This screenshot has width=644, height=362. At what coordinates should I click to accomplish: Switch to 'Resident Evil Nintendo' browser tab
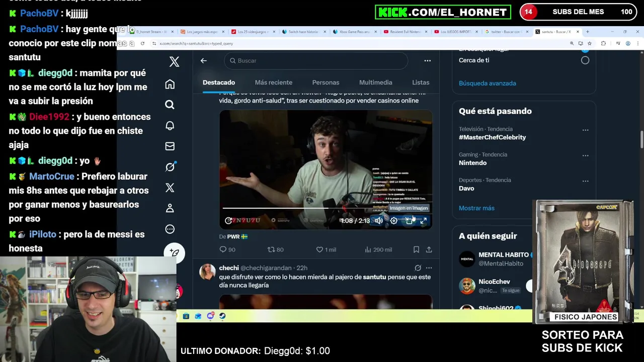tap(405, 32)
